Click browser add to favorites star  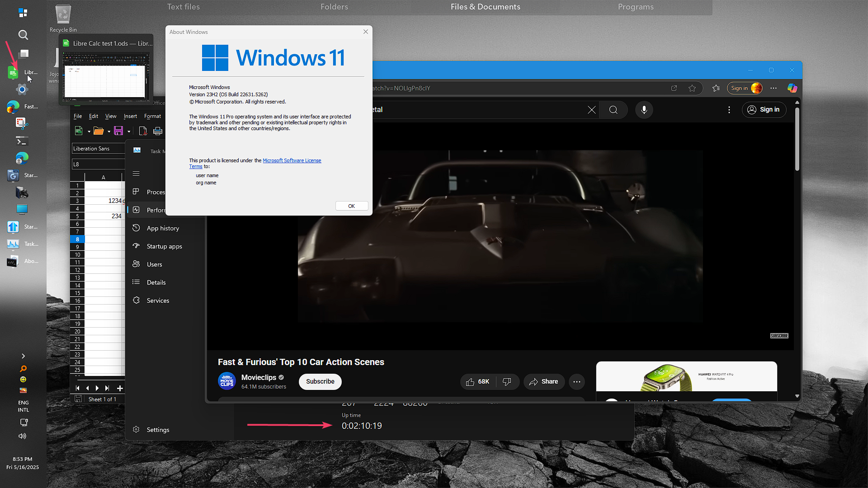(692, 88)
